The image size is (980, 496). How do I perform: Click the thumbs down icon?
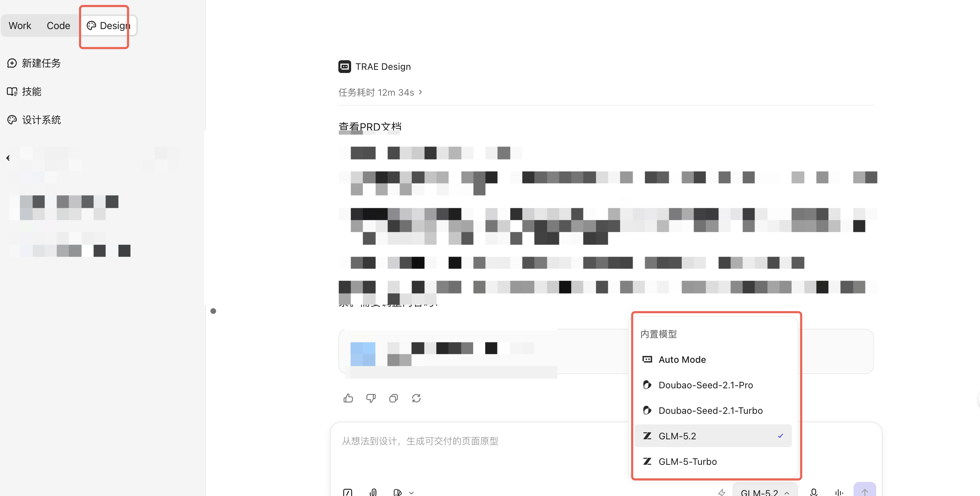(371, 398)
